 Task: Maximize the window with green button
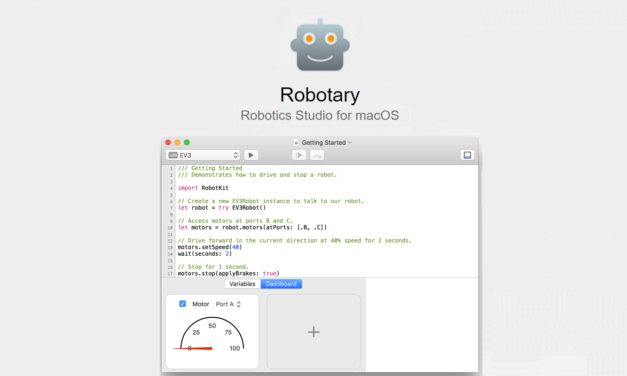[187, 142]
